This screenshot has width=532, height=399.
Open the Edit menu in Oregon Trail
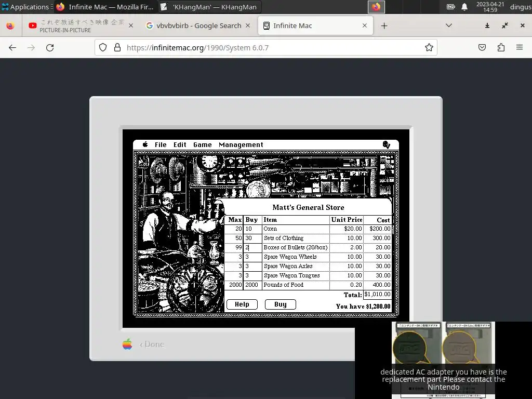(x=180, y=145)
